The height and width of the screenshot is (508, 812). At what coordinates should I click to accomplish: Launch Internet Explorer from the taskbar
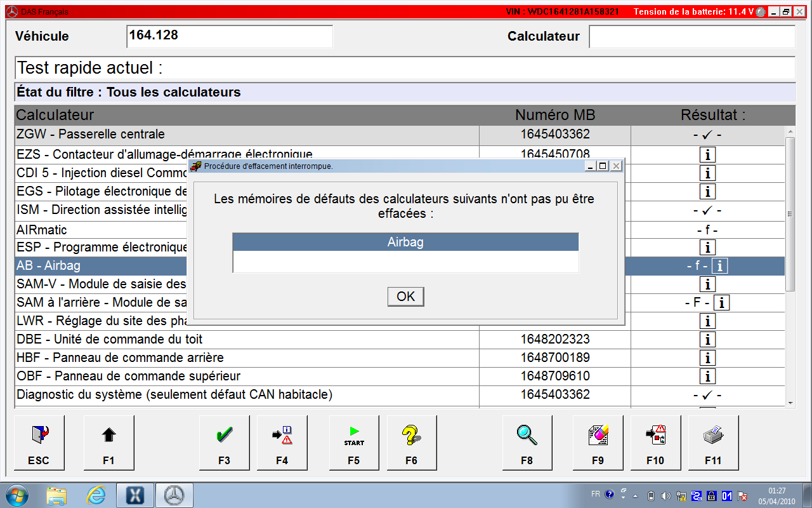(96, 495)
